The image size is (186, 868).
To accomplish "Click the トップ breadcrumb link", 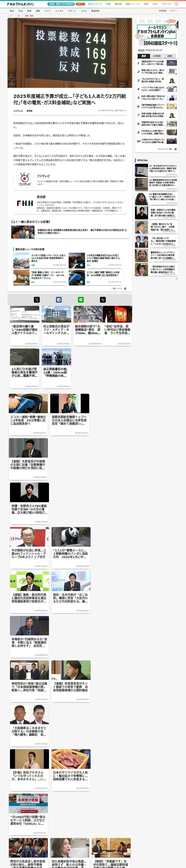I will pos(10,15).
